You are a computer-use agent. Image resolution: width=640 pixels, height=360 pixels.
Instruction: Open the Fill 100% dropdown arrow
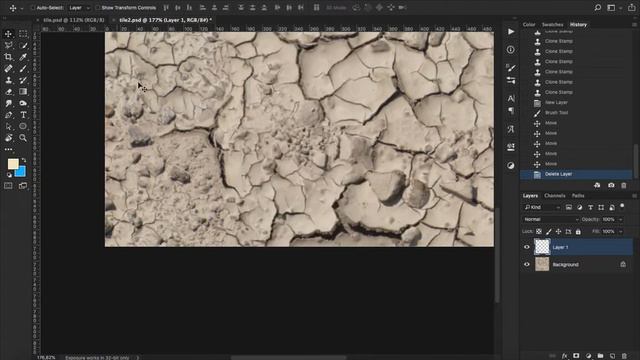pos(621,232)
